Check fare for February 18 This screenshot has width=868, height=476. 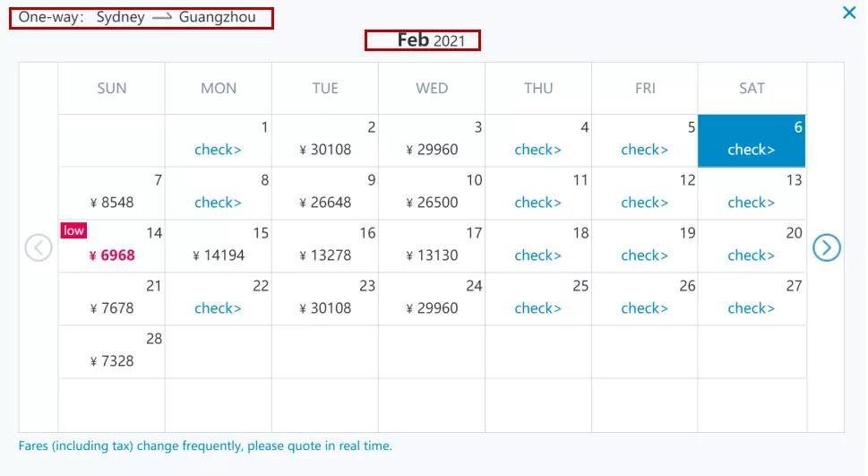point(537,255)
